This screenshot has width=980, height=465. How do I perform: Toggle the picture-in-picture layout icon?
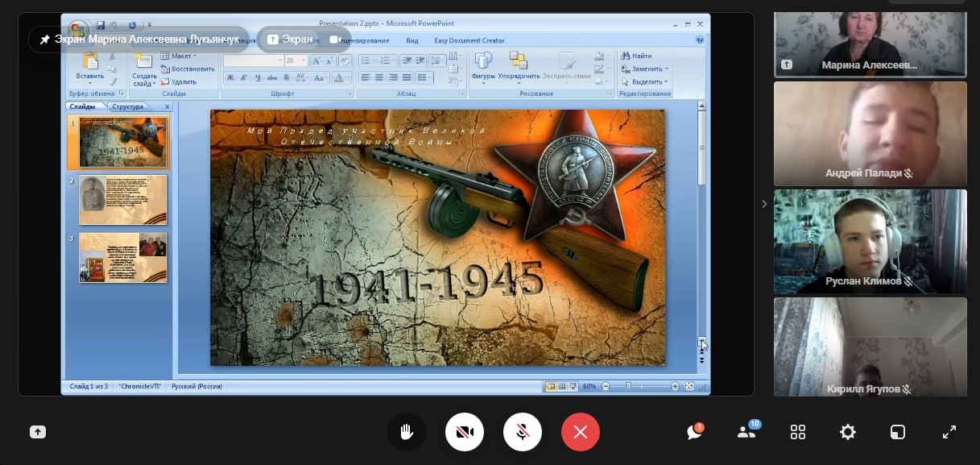(898, 432)
